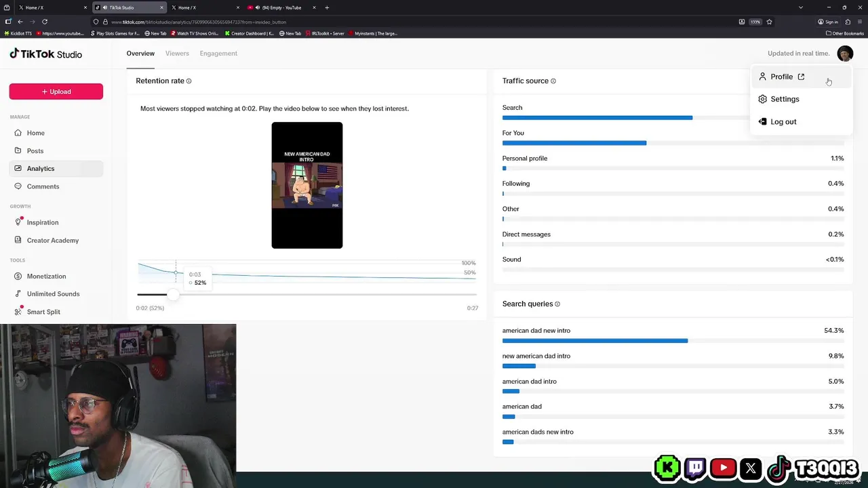The image size is (868, 488).
Task: Open the IRLToolkit - Server bookmark
Action: pyautogui.click(x=324, y=33)
